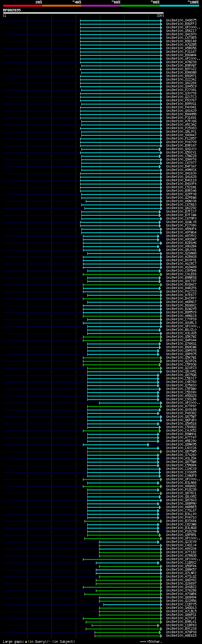Image resolution: width=202 pixels, height=644 pixels.
Task: Select the UniRef100_C4JK52 label
Action: [181, 430]
